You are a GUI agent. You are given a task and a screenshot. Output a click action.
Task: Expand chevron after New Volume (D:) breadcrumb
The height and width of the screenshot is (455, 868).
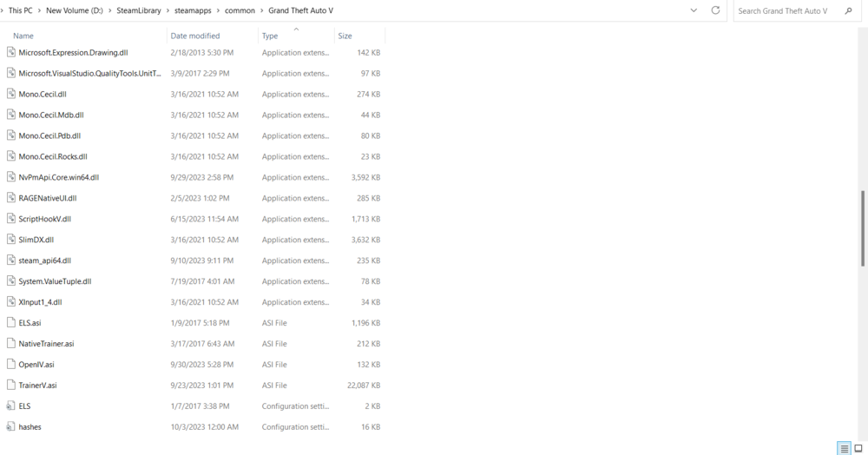[109, 10]
